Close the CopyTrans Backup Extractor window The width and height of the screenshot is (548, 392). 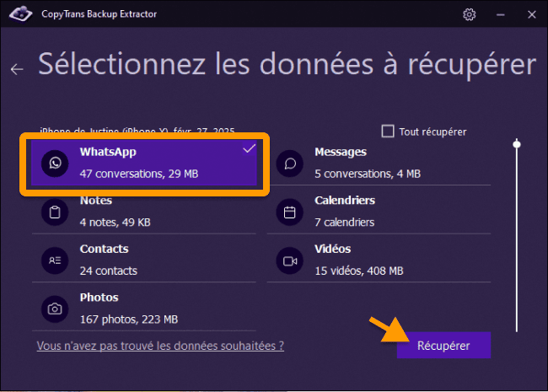[532, 14]
